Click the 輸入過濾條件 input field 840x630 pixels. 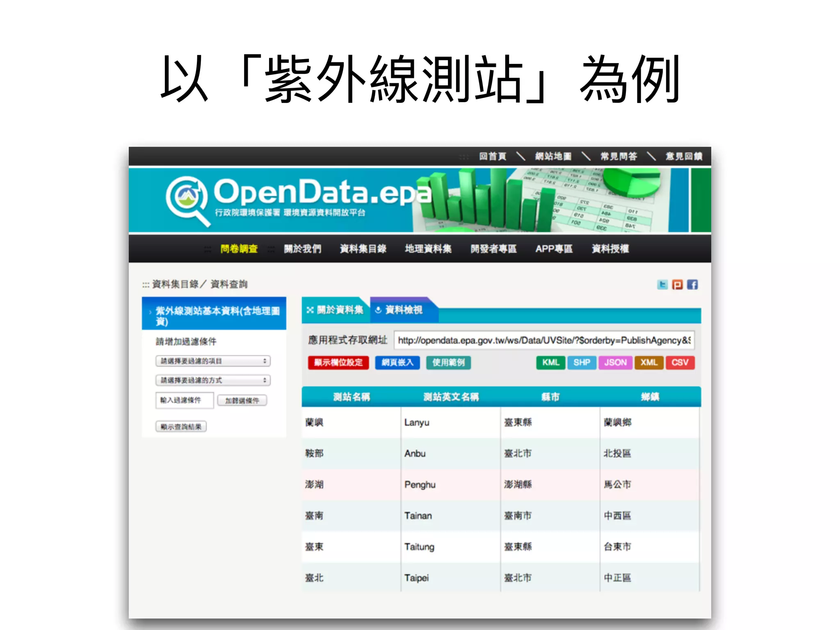(x=185, y=400)
